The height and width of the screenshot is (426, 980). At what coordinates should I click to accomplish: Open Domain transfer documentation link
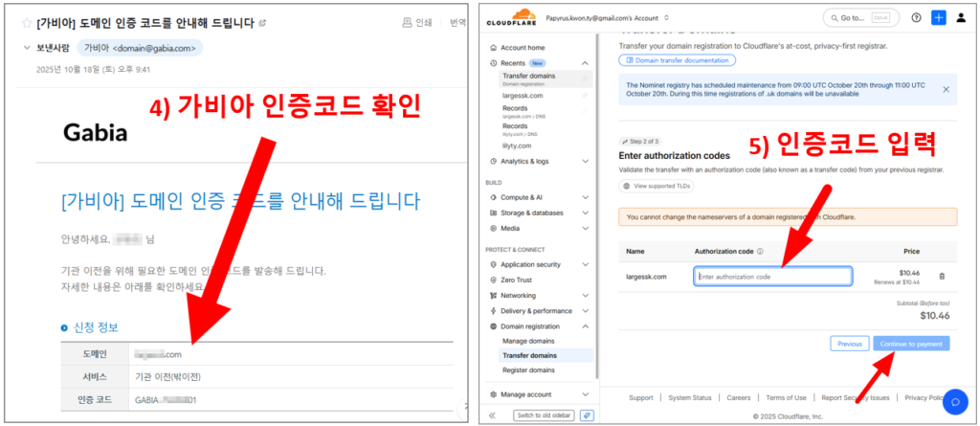(677, 60)
